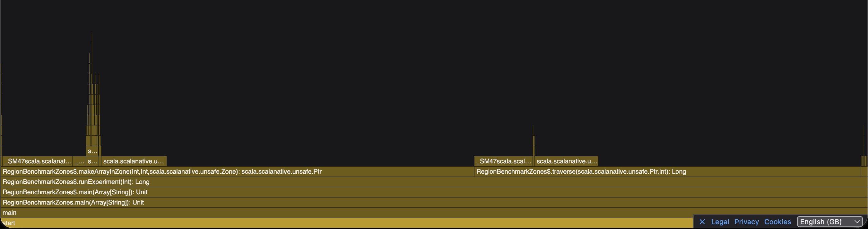Image resolution: width=868 pixels, height=229 pixels.
Task: Open the Legal link
Action: coord(720,222)
